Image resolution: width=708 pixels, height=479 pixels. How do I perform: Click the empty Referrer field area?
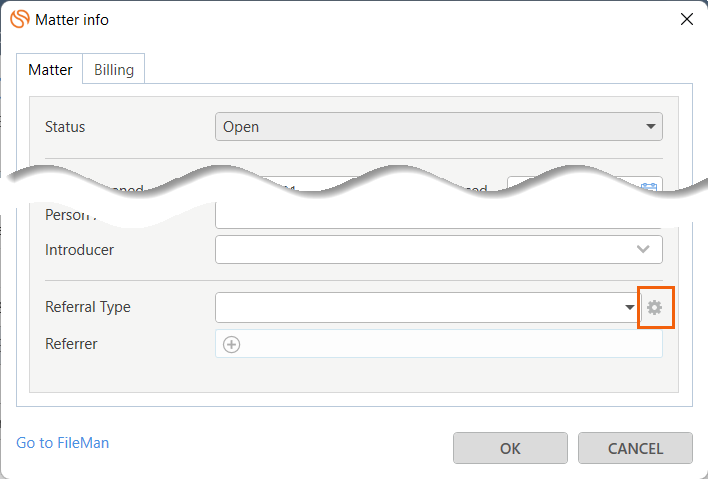tap(450, 344)
